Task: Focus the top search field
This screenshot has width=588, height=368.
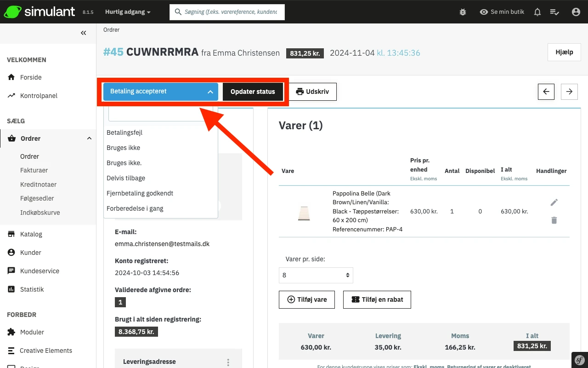Action: click(x=231, y=12)
